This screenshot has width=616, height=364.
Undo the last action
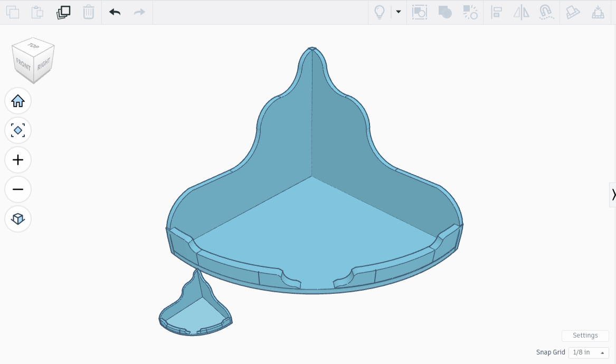tap(115, 12)
